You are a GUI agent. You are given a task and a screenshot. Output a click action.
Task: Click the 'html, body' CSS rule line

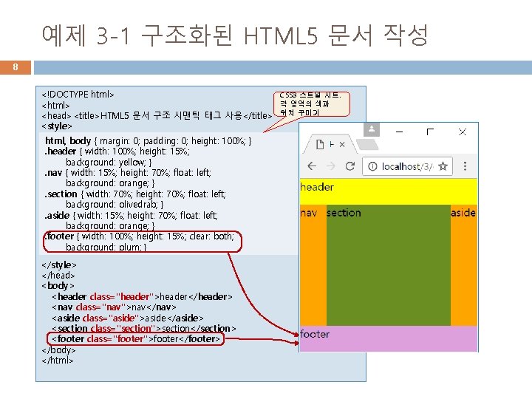click(149, 140)
